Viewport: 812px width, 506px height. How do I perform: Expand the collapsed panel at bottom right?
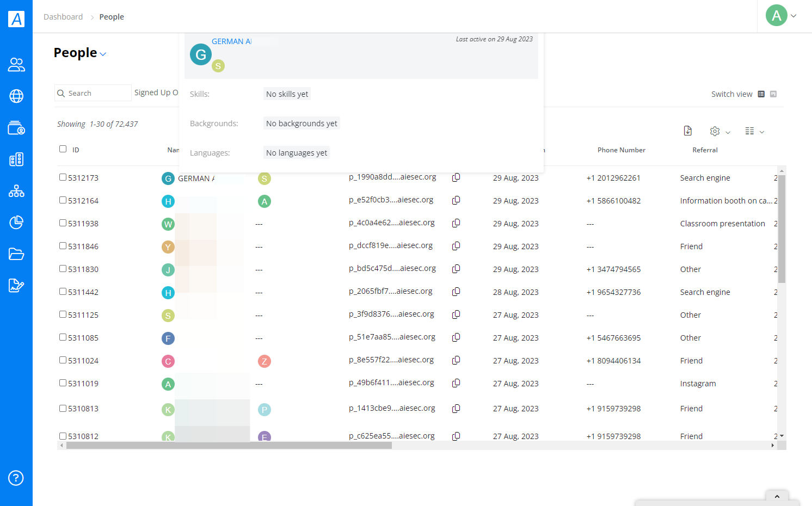[777, 496]
